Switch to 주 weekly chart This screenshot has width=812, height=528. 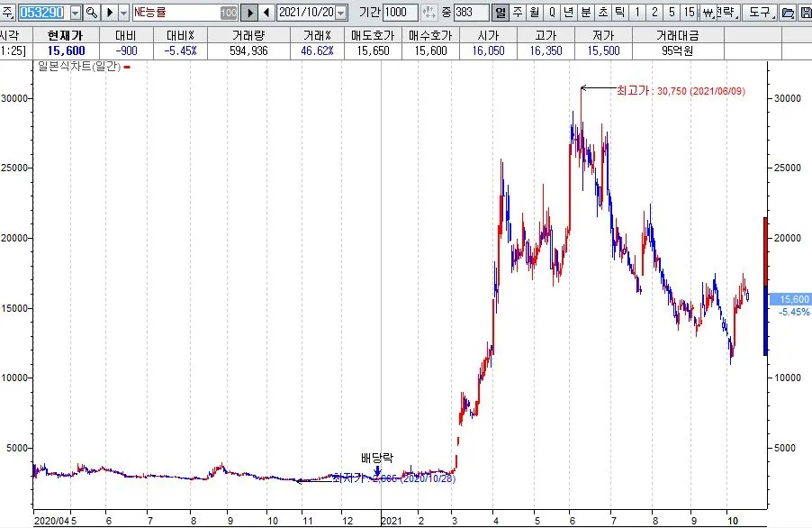click(518, 12)
